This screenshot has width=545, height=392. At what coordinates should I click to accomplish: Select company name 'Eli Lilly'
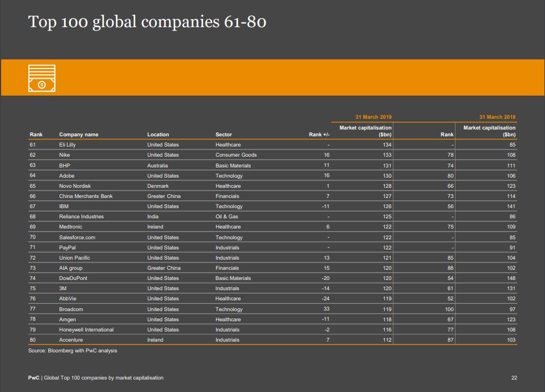click(67, 145)
